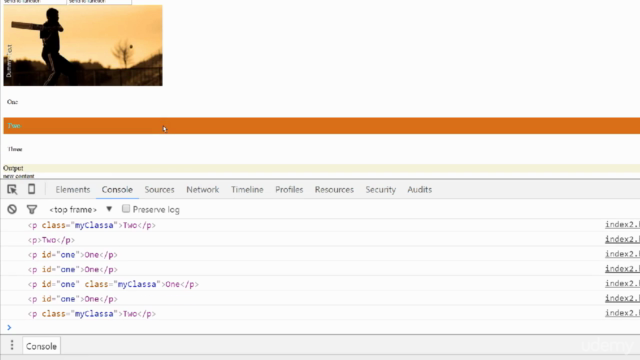Open the Network tab

[x=202, y=189]
